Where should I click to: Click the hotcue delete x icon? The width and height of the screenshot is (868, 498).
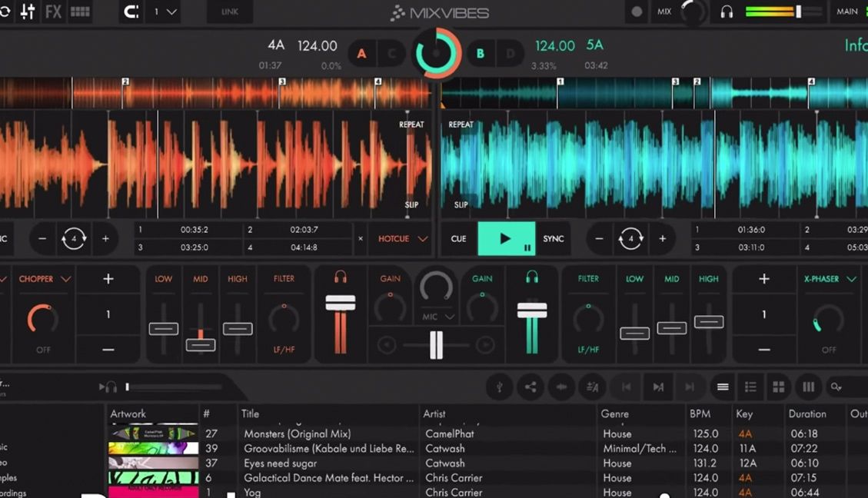pyautogui.click(x=361, y=238)
